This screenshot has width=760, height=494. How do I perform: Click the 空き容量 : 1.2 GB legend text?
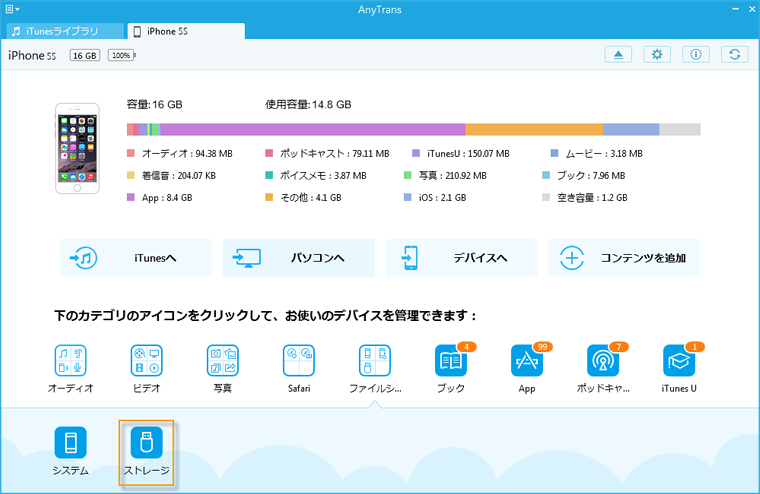pyautogui.click(x=592, y=197)
